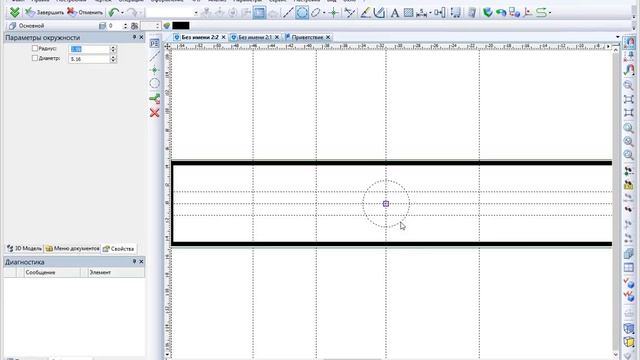Click the red X cancel automenu icon
Image resolution: width=640 pixels, height=360 pixels.
tap(154, 113)
